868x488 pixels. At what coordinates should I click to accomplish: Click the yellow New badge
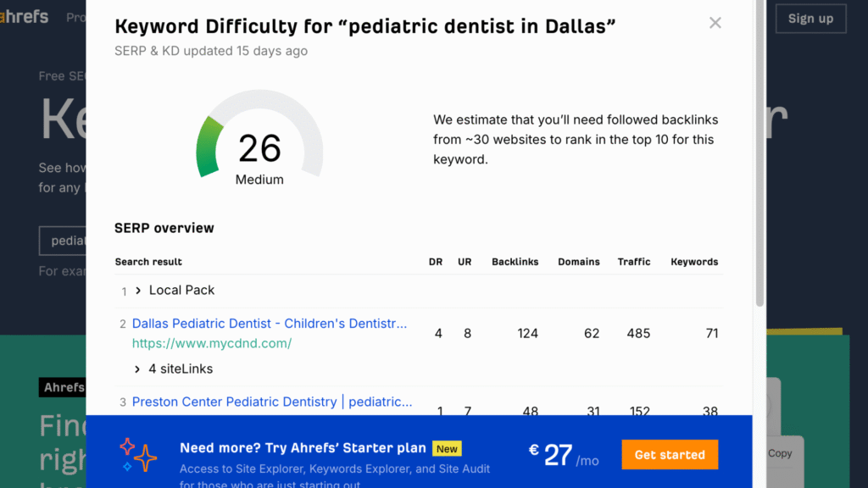447,449
